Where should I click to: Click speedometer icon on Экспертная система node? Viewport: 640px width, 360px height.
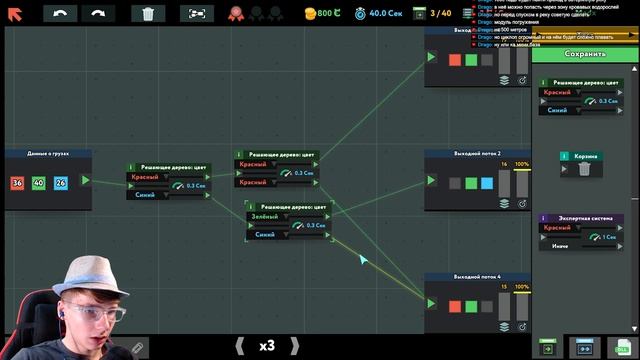pyautogui.click(x=595, y=237)
